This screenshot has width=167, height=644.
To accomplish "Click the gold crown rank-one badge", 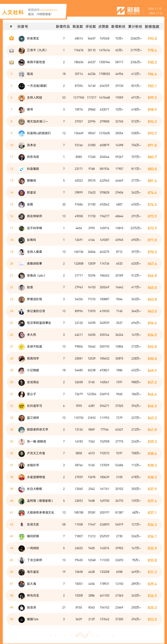I will (x=11, y=38).
